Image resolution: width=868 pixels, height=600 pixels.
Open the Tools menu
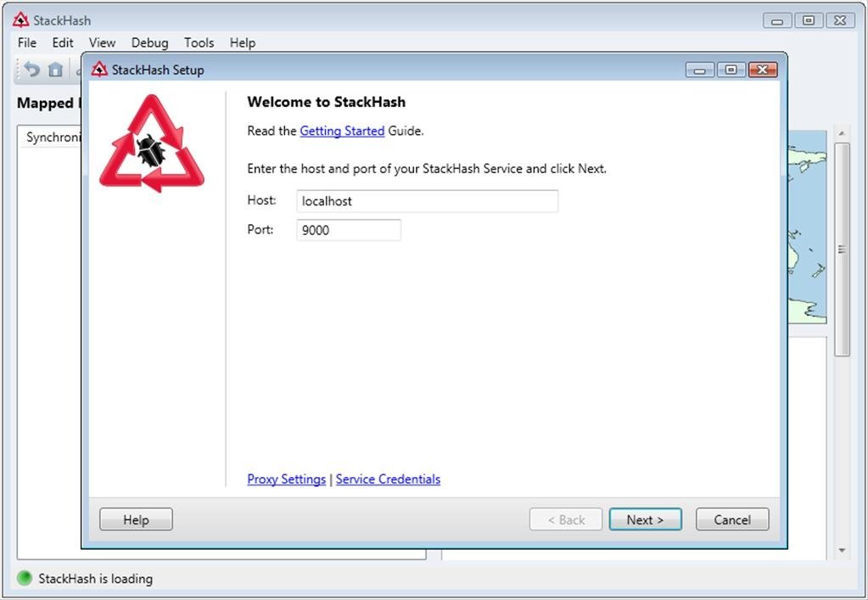coord(199,42)
